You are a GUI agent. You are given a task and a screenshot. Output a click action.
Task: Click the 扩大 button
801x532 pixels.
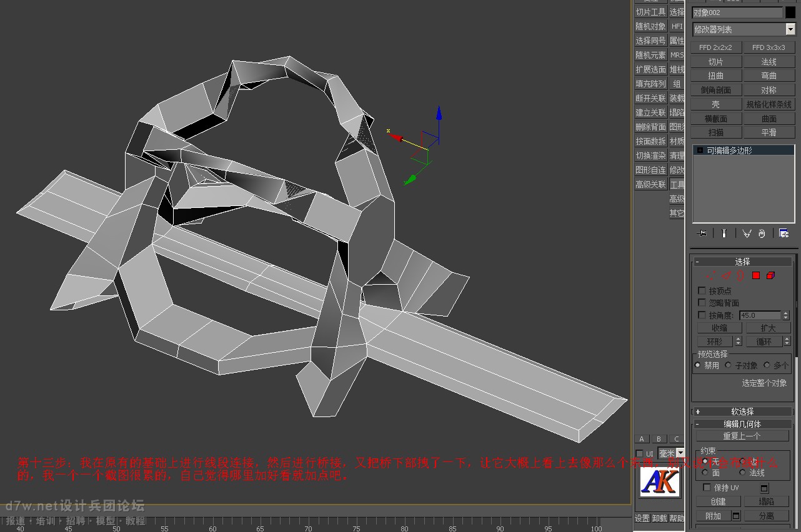coord(767,328)
